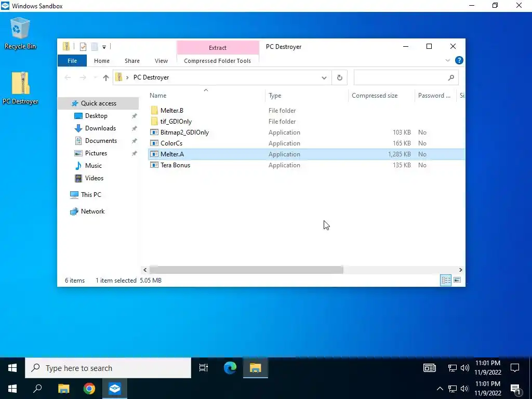Open Downloads in the navigation pane
The height and width of the screenshot is (399, 532).
tap(100, 128)
